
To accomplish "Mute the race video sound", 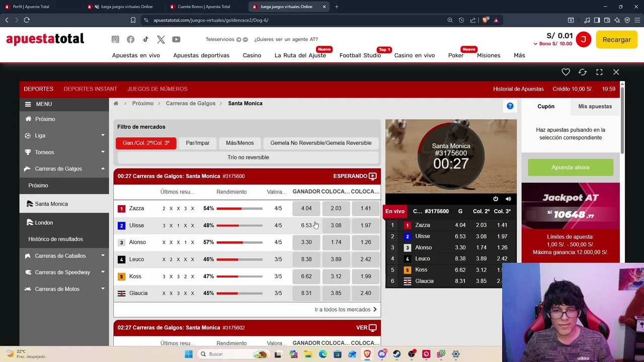I will [508, 199].
